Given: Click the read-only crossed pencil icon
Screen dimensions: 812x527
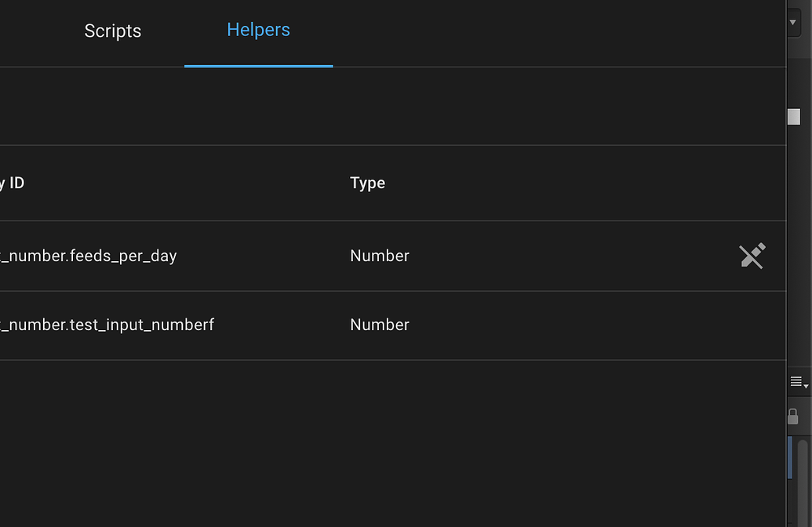Looking at the screenshot, I should tap(752, 256).
